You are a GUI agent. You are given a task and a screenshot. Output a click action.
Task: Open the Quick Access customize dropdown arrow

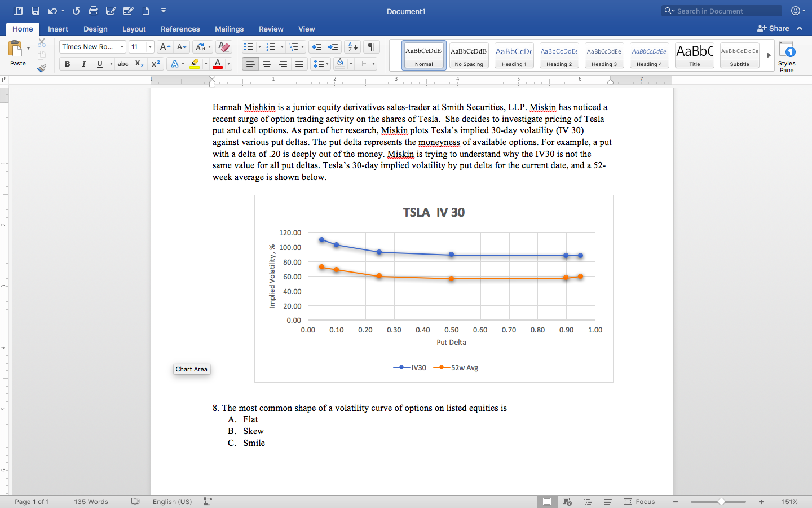point(164,11)
